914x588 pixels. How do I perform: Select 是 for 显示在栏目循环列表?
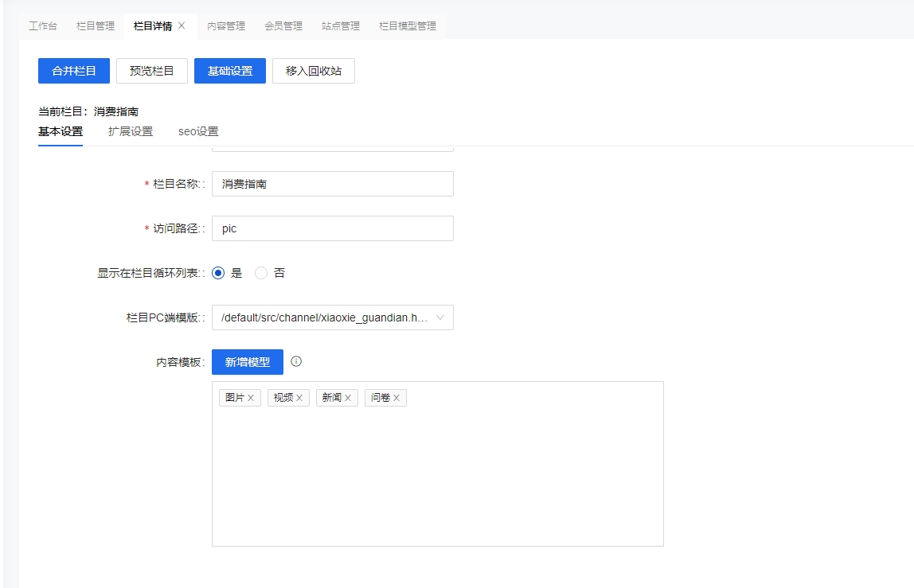tap(219, 273)
